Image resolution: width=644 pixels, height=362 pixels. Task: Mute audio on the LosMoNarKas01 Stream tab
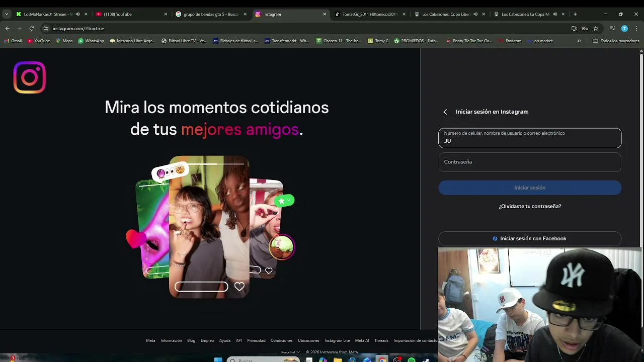click(x=77, y=14)
